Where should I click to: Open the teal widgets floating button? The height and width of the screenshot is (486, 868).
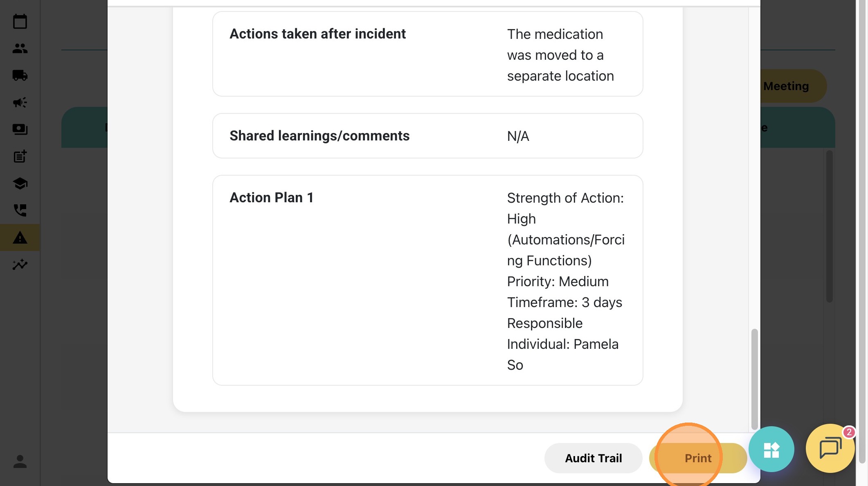[x=771, y=449]
